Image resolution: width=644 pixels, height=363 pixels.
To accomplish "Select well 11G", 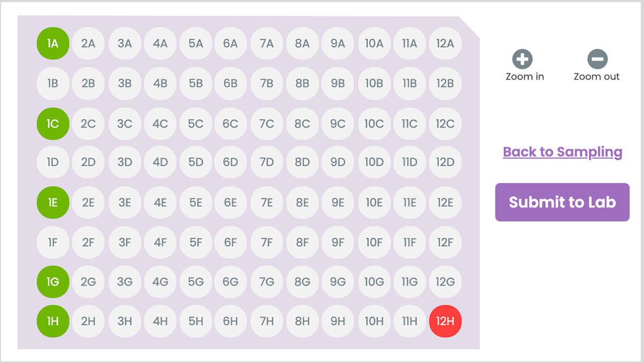I will (x=409, y=281).
